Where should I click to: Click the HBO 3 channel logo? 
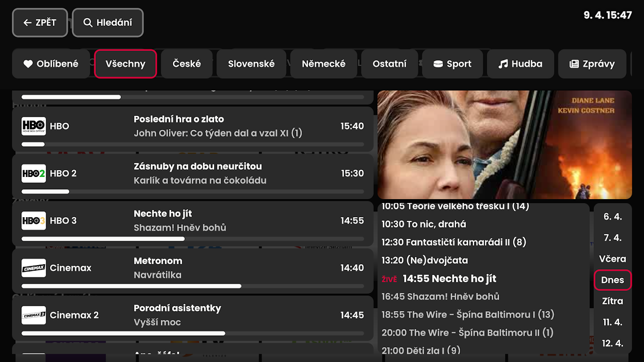pos(34,221)
